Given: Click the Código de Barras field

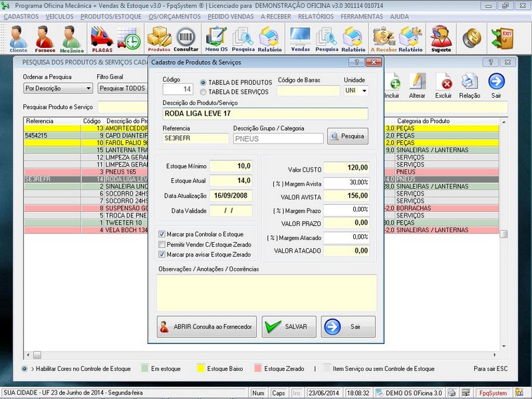Looking at the screenshot, I should (309, 90).
